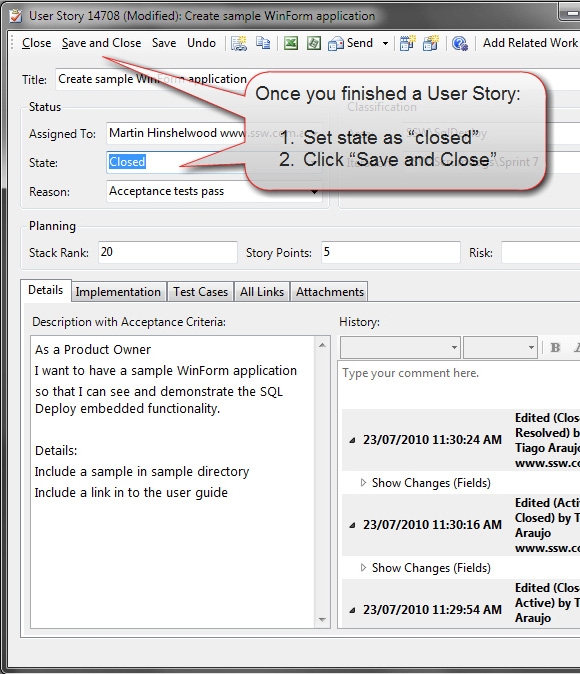The width and height of the screenshot is (580, 674).
Task: Click the second work item star toolbar icon
Action: pos(430,43)
